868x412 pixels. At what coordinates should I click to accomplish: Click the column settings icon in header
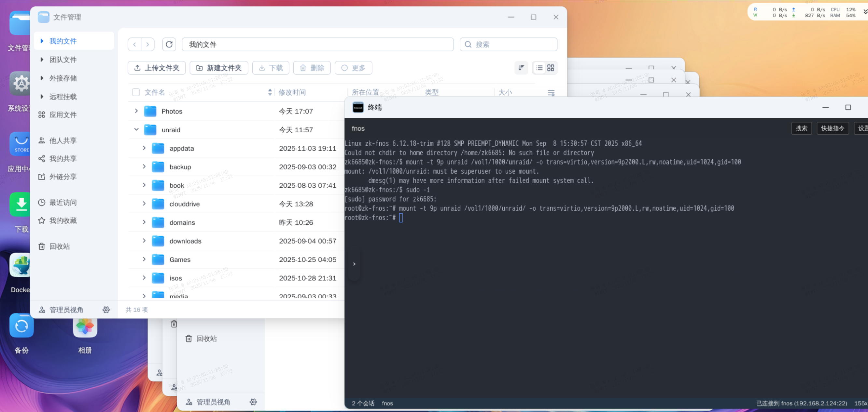[x=551, y=93]
